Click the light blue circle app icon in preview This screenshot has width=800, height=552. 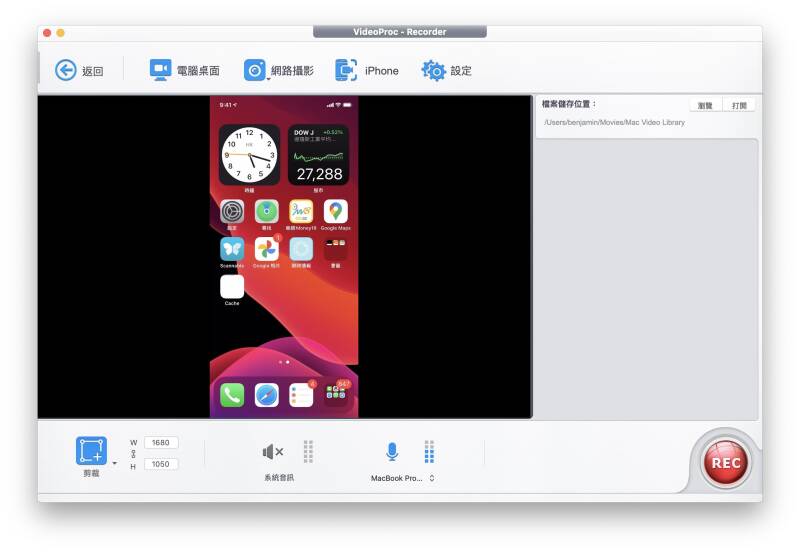pyautogui.click(x=301, y=249)
